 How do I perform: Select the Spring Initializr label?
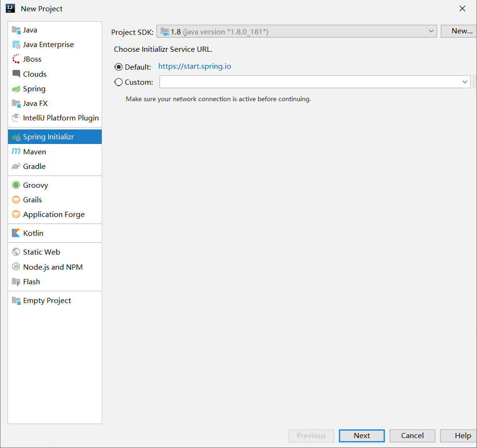49,137
